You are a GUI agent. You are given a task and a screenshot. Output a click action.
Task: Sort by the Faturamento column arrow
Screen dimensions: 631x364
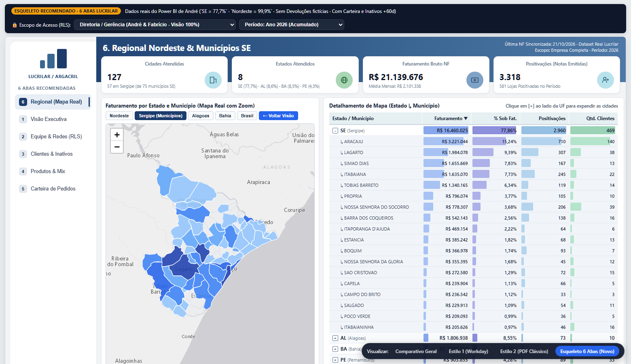[x=466, y=119]
